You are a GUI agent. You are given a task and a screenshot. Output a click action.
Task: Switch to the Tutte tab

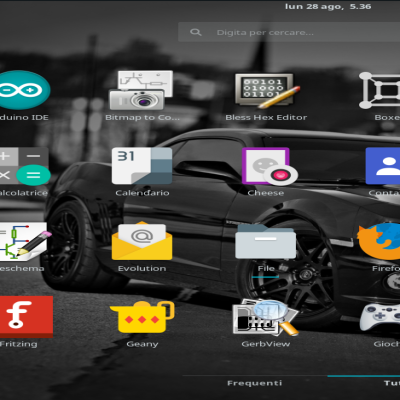[392, 383]
